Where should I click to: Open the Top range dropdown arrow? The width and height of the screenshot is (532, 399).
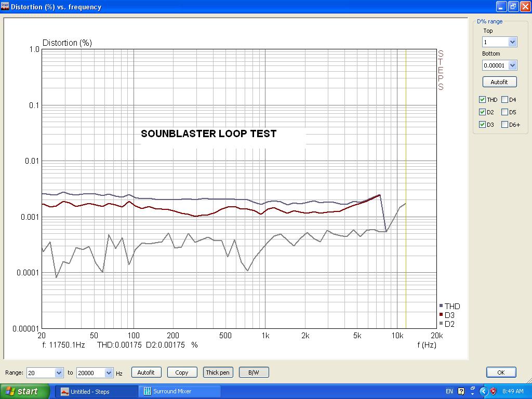(x=512, y=42)
